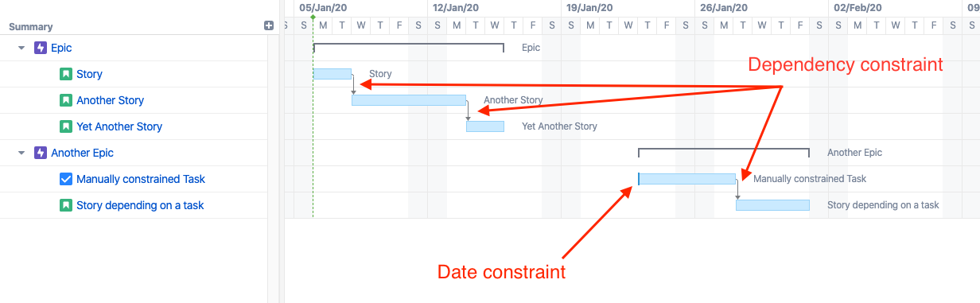Click the purple Epic issue type icon
The height and width of the screenshot is (303, 980).
pyautogui.click(x=41, y=48)
